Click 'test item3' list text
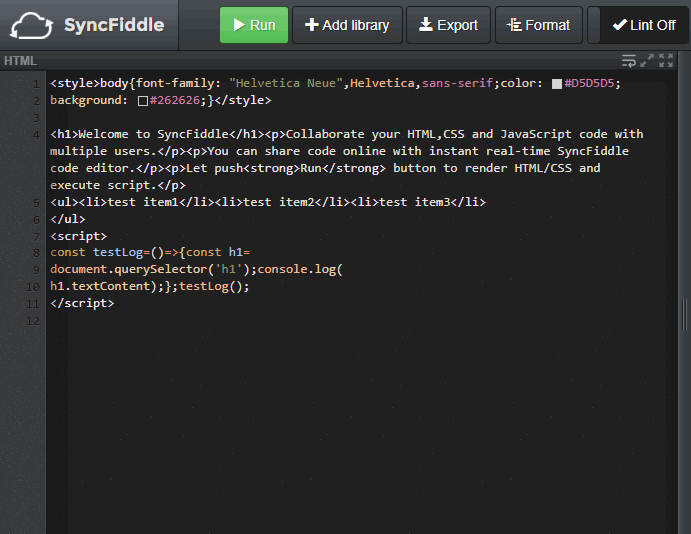The height and width of the screenshot is (534, 691). pyautogui.click(x=415, y=202)
